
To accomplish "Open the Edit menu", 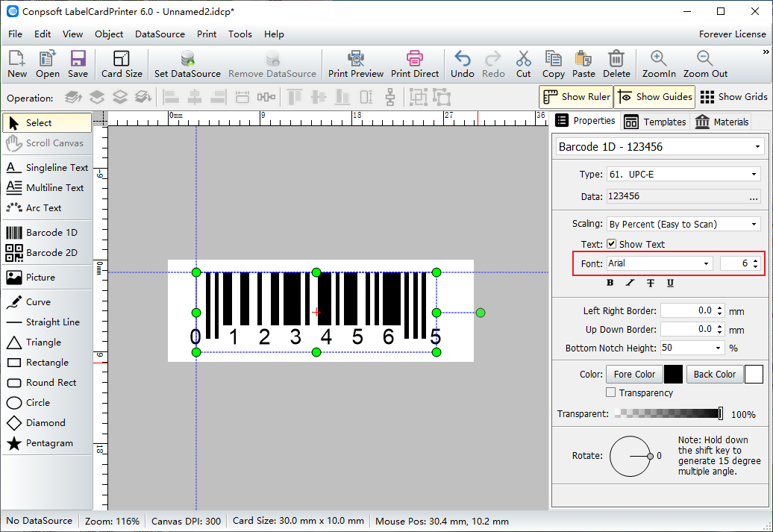I will pos(43,34).
